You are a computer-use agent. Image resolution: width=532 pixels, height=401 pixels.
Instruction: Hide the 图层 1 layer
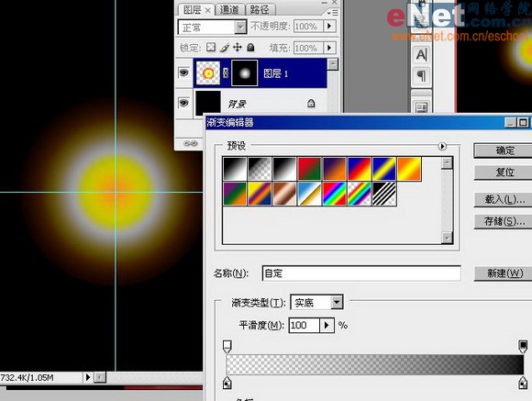coord(183,72)
